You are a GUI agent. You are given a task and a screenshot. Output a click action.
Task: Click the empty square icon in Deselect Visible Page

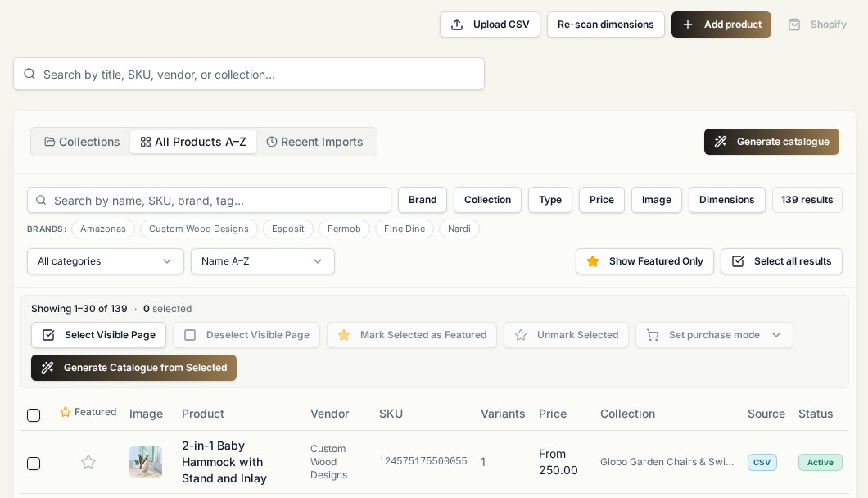(x=190, y=334)
